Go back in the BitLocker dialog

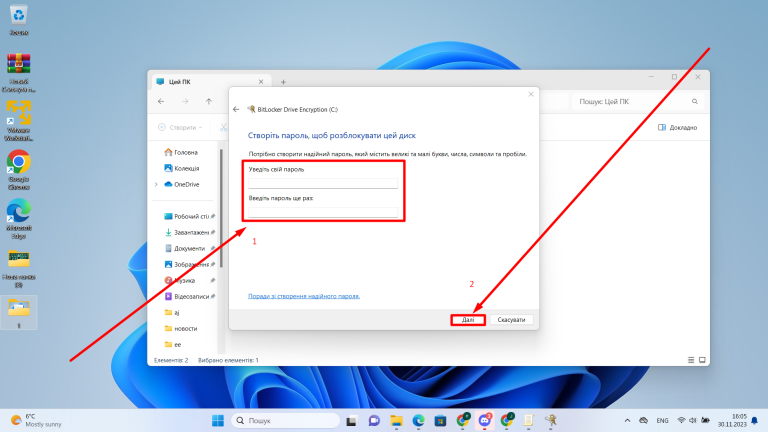tap(236, 109)
